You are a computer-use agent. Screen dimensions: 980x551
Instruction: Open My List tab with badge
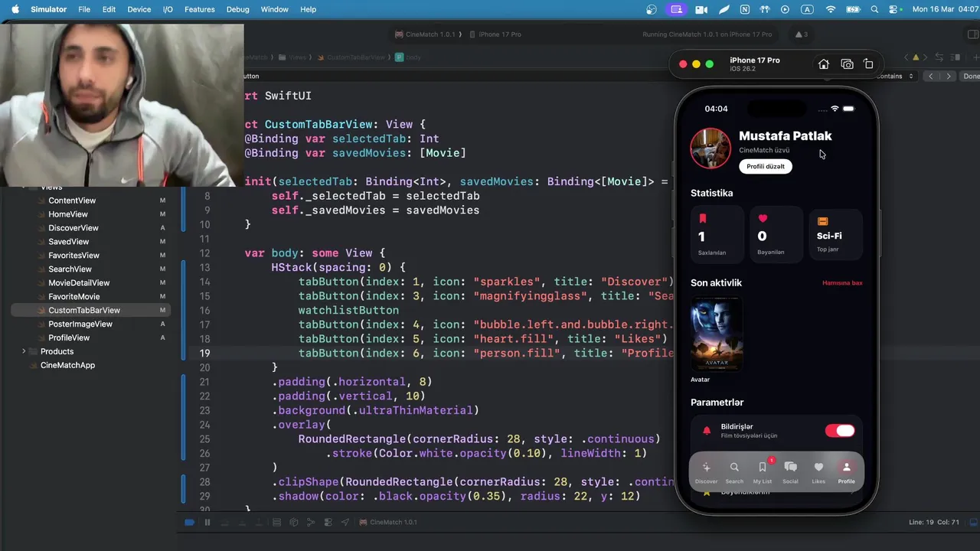pyautogui.click(x=763, y=472)
